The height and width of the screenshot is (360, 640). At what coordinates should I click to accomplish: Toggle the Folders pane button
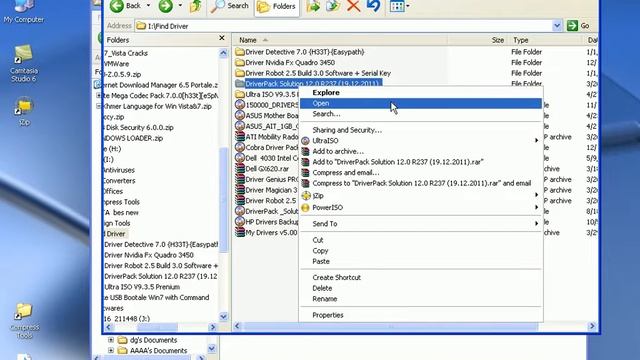point(276,7)
